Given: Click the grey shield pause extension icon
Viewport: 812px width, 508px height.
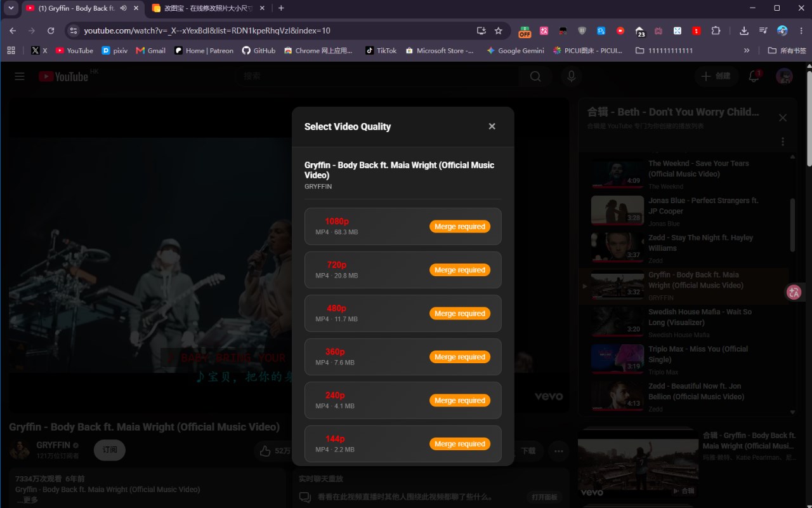Looking at the screenshot, I should click(582, 30).
